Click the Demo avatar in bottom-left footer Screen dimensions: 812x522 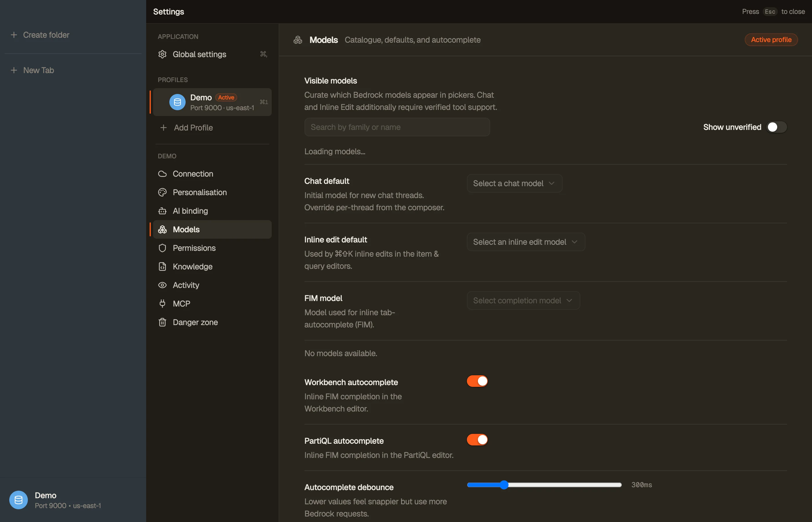(x=18, y=500)
